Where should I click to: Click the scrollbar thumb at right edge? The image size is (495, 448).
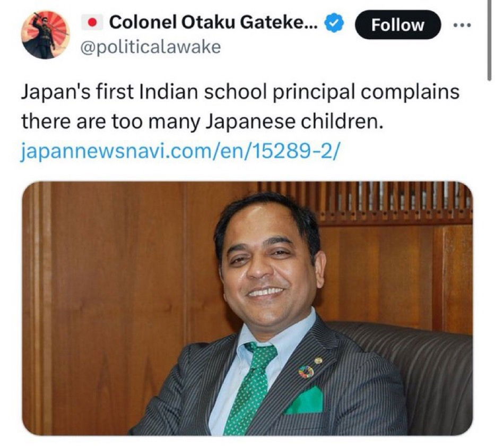pos(489,39)
